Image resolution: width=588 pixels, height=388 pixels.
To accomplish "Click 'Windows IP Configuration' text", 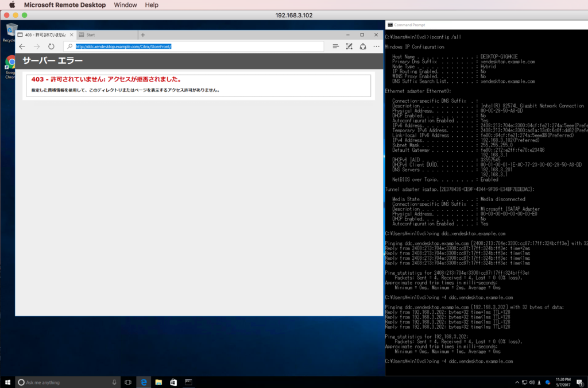I will tap(415, 47).
